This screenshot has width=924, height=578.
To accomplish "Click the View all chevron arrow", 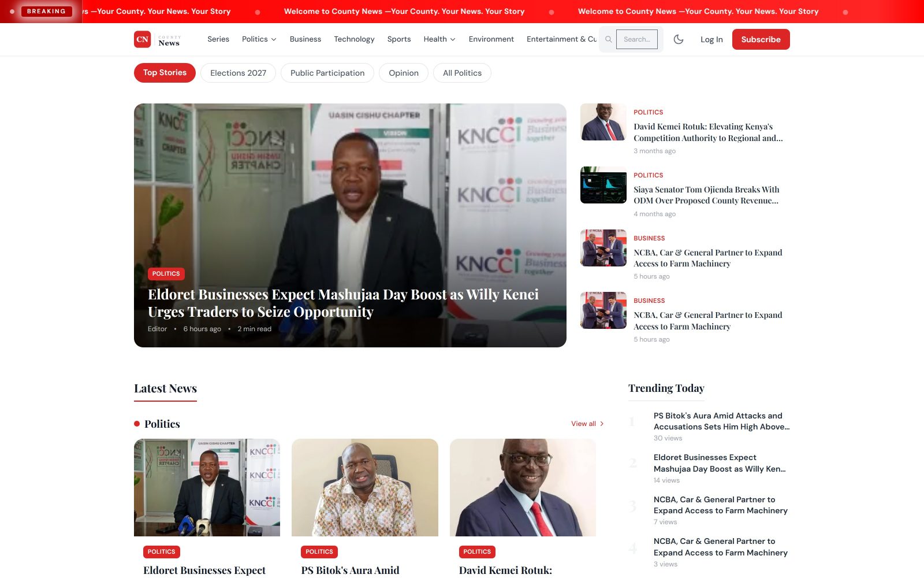I will (602, 424).
